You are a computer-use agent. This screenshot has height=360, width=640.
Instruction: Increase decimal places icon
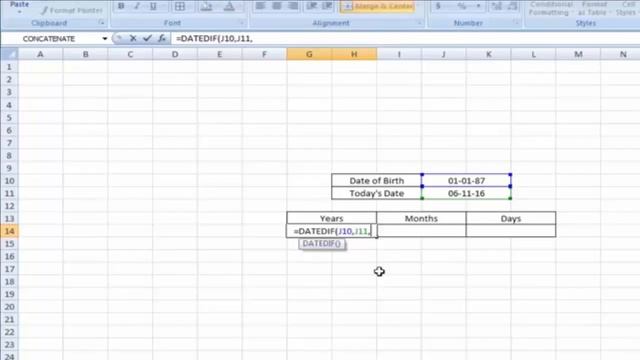[497, 6]
